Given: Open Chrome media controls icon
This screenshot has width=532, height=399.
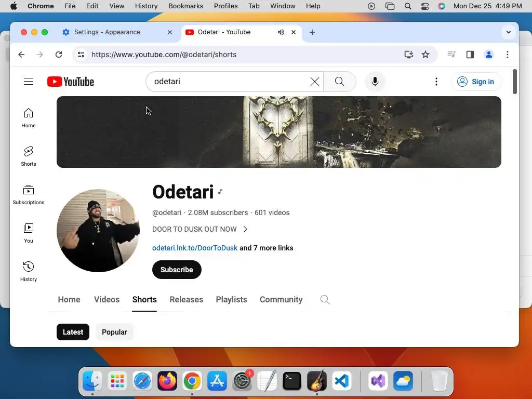Looking at the screenshot, I should coord(451,54).
